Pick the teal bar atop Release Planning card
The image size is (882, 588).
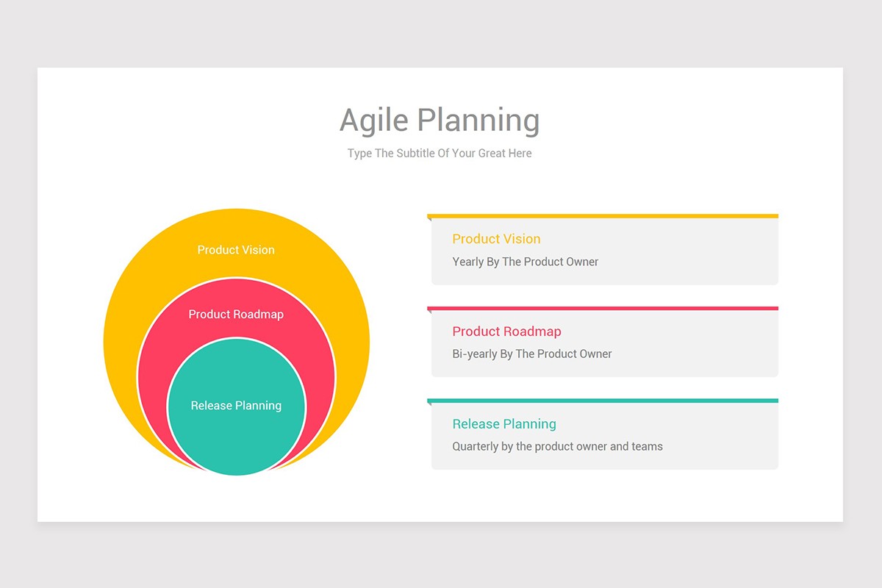pos(603,401)
